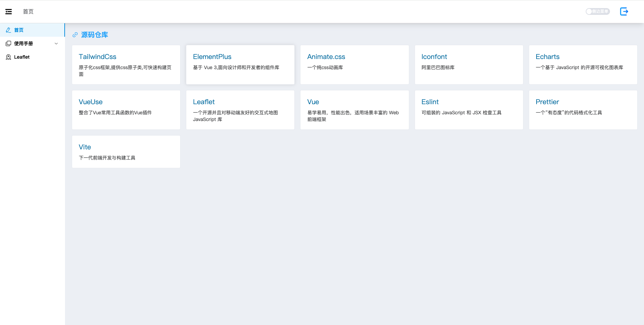This screenshot has width=644, height=325.
Task: Click the description 阿里巴巴图标库
Action: pyautogui.click(x=438, y=67)
